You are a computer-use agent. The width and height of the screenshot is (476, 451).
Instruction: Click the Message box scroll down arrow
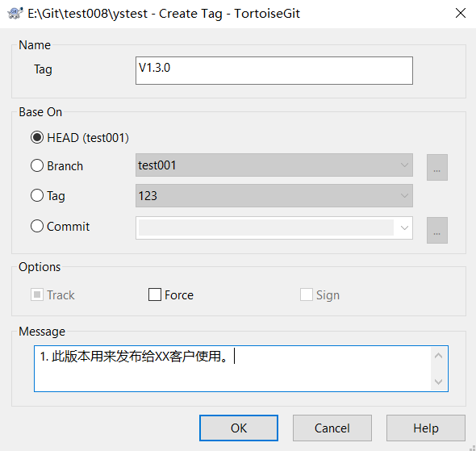[439, 382]
